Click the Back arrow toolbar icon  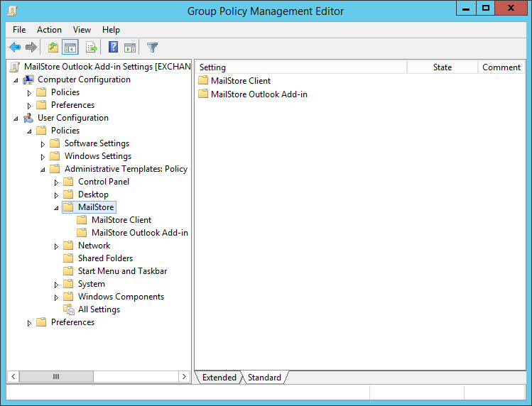15,48
